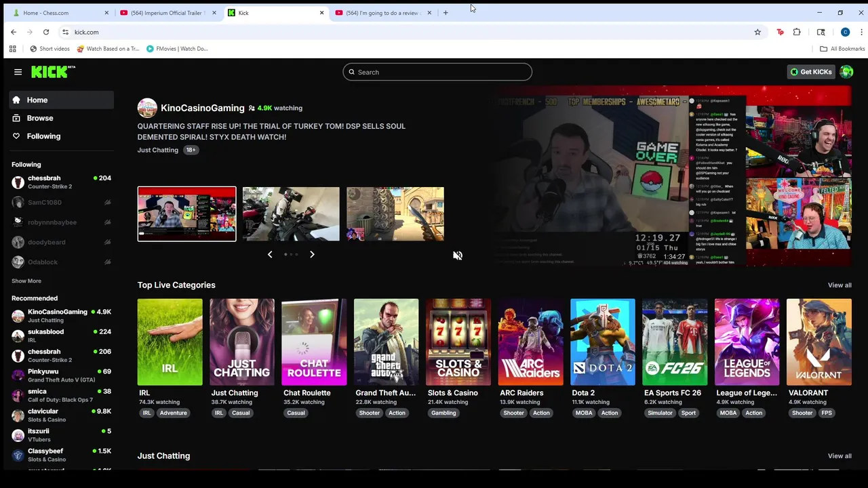Open the Browse sidebar item
The width and height of the screenshot is (868, 488).
62,118
